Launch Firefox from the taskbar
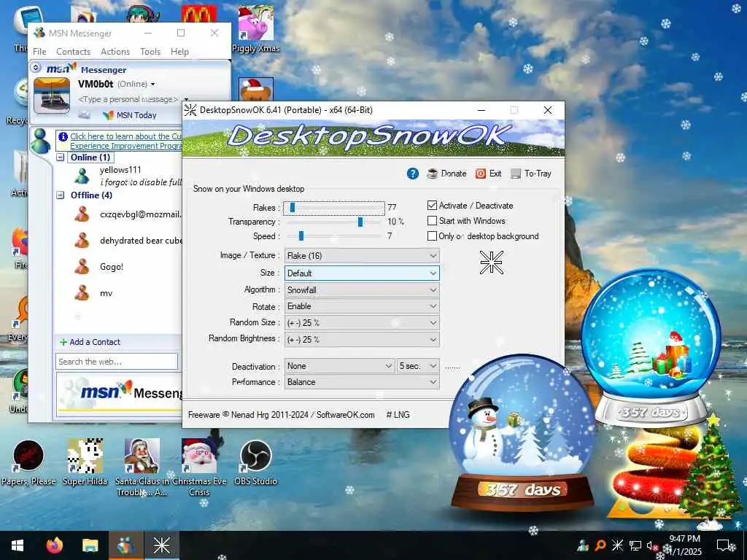The height and width of the screenshot is (560, 747). point(54,545)
